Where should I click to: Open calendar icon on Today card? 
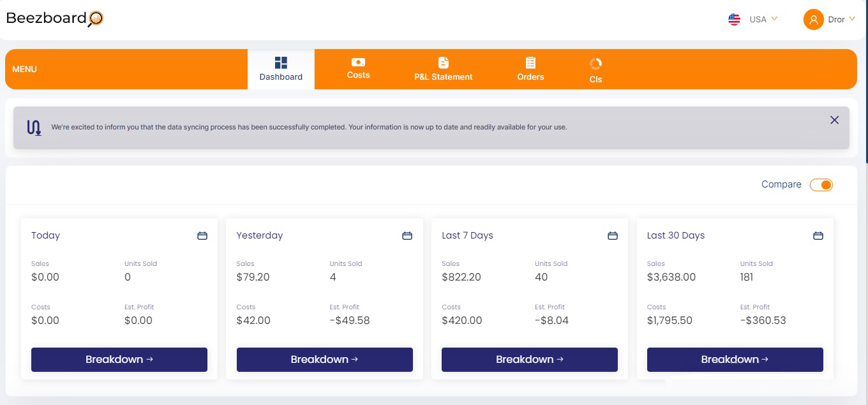[x=202, y=236]
